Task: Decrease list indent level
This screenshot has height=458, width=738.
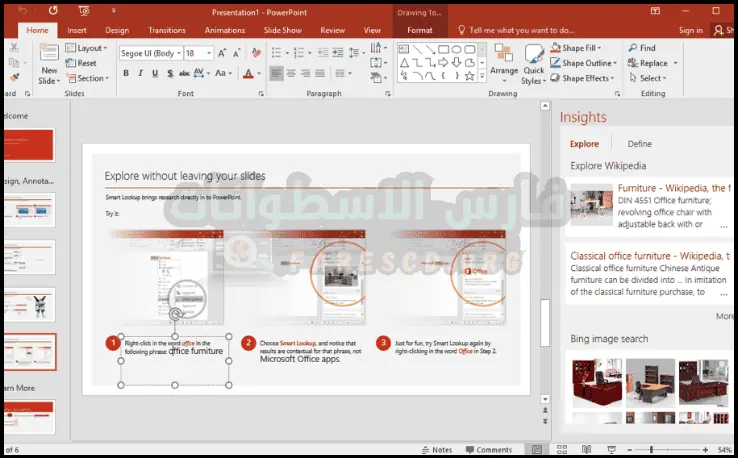Action: [323, 52]
